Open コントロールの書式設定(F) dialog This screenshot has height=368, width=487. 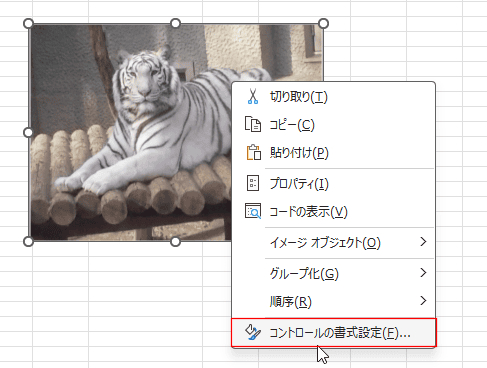coord(334,333)
